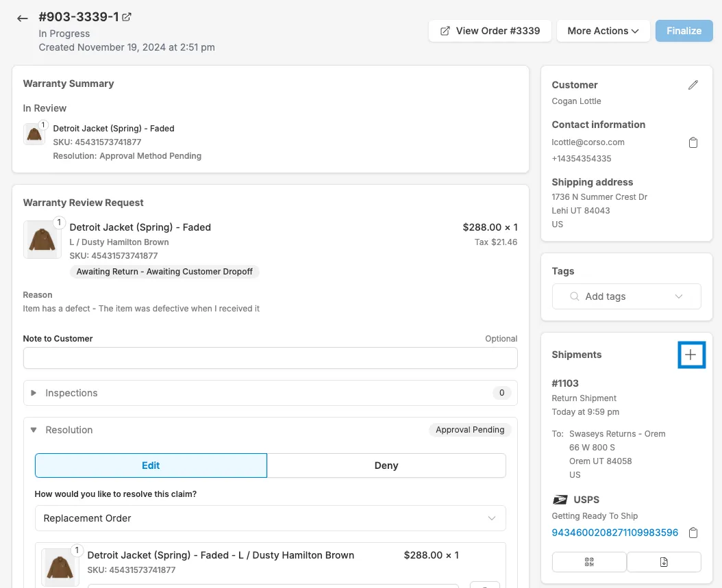Download the shipment label document
722x588 pixels.
[x=664, y=561]
